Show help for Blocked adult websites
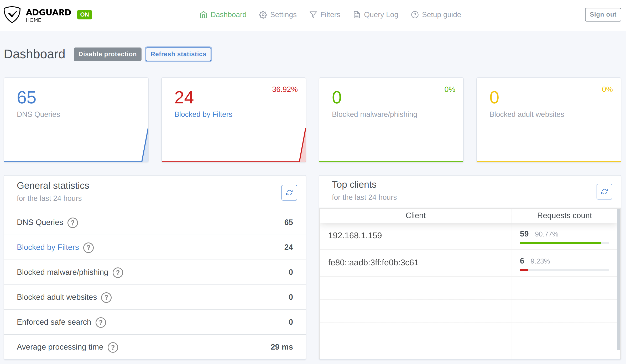This screenshot has width=626, height=364. point(106,298)
